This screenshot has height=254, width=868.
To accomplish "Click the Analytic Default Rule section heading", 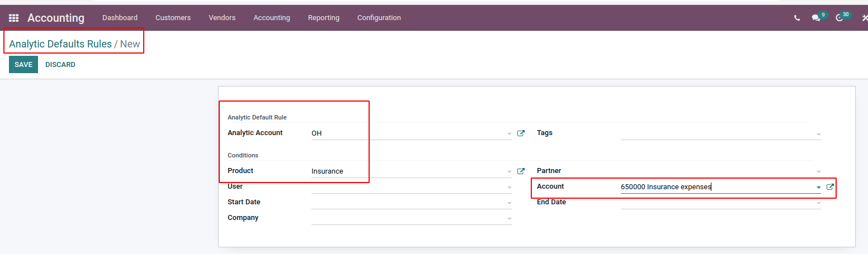I will tap(257, 117).
